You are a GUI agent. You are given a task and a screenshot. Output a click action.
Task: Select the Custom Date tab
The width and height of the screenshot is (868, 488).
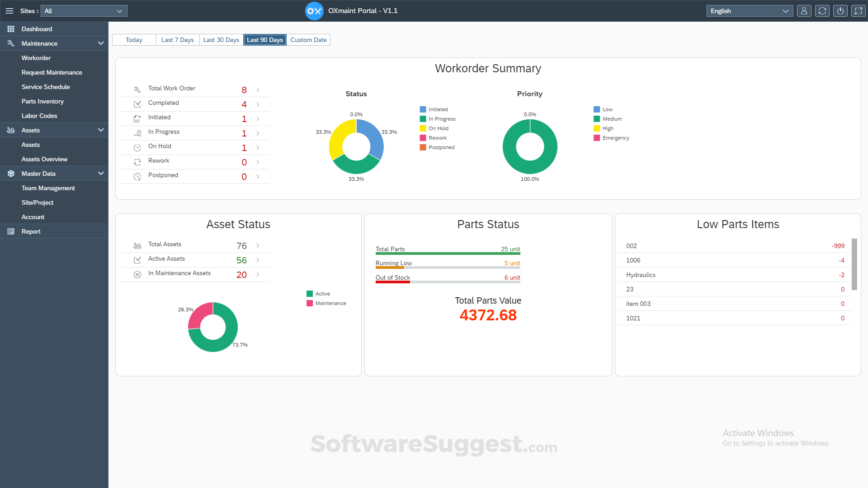(308, 40)
